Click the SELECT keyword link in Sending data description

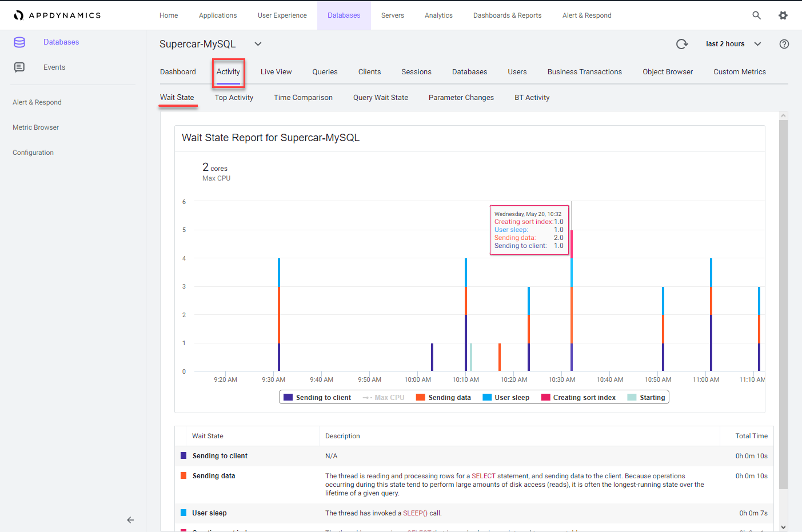click(x=484, y=476)
